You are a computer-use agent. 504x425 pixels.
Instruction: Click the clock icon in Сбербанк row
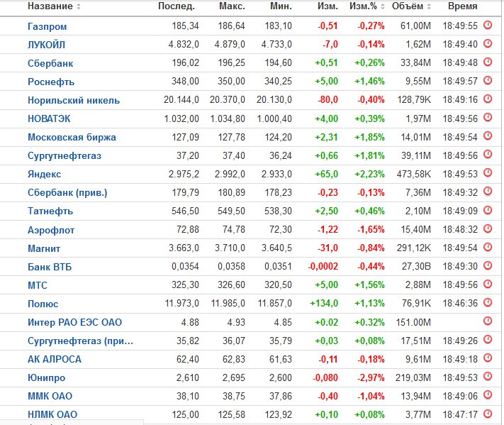[488, 62]
